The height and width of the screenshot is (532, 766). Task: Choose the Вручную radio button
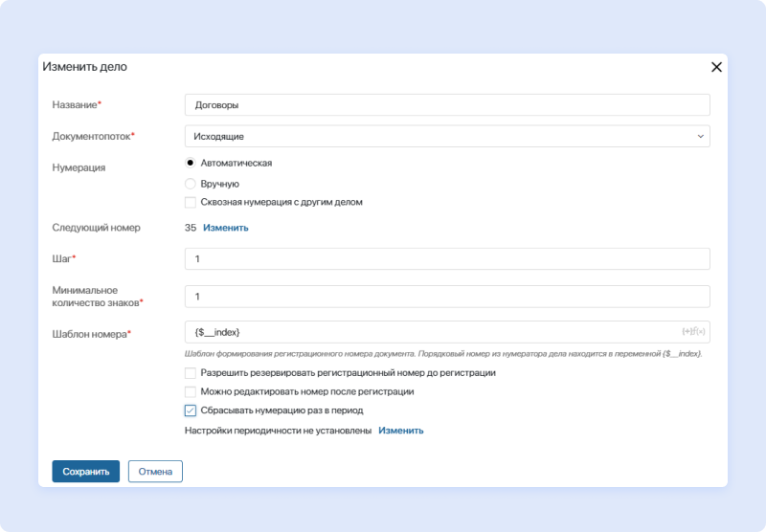point(191,183)
